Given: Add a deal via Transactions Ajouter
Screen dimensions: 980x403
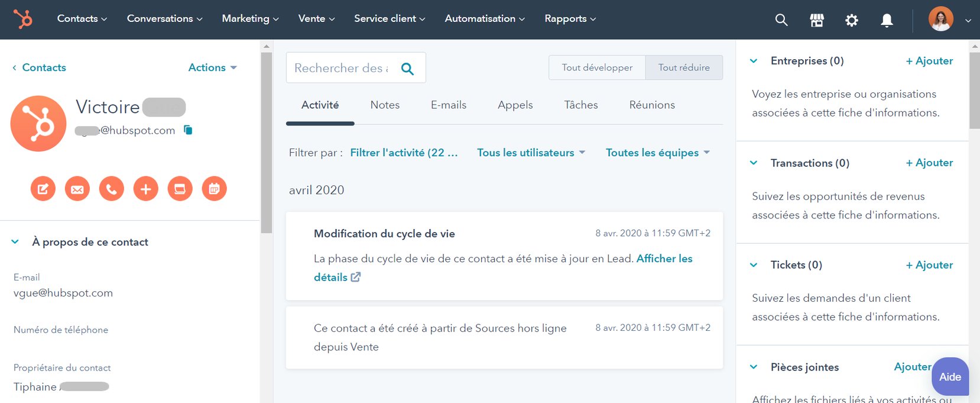Looking at the screenshot, I should click(x=929, y=163).
